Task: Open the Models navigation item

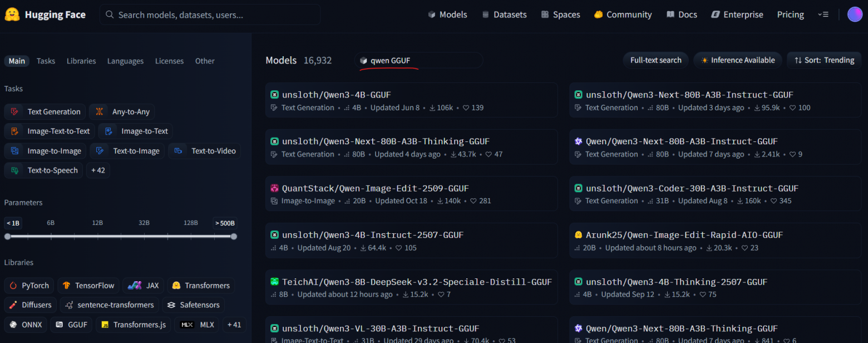Action: 447,14
